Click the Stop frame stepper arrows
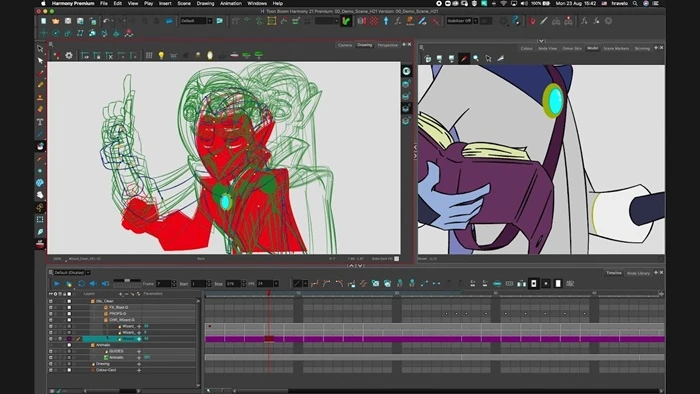The image size is (700, 394). pos(244,284)
